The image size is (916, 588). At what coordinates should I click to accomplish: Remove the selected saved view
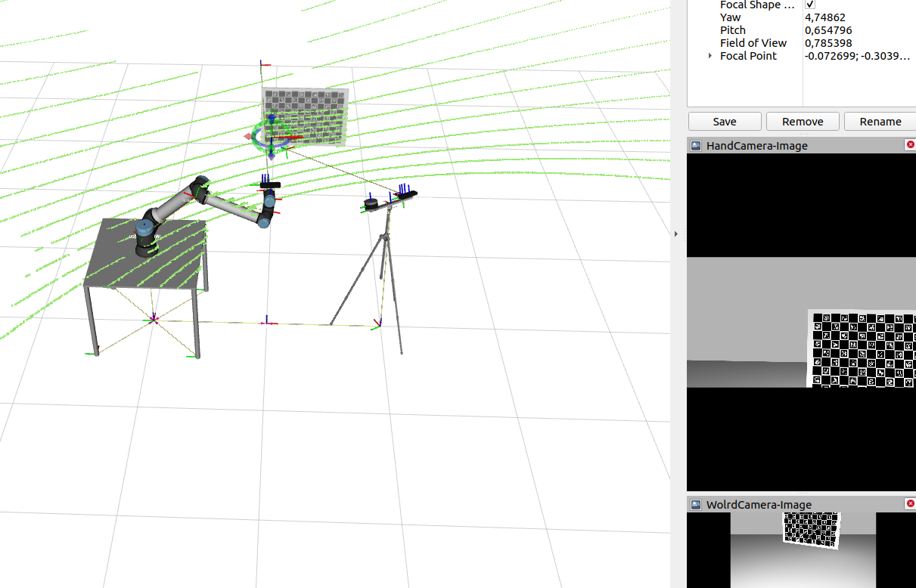[802, 121]
